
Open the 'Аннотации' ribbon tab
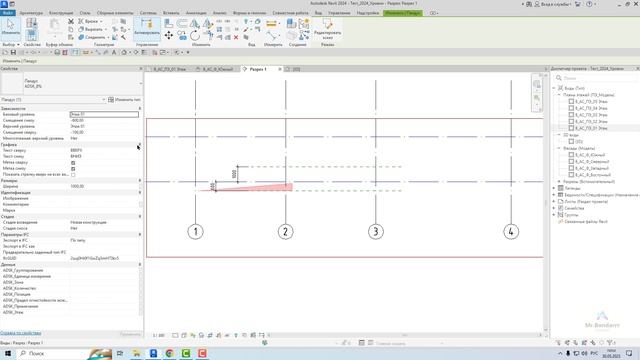pyautogui.click(x=196, y=13)
